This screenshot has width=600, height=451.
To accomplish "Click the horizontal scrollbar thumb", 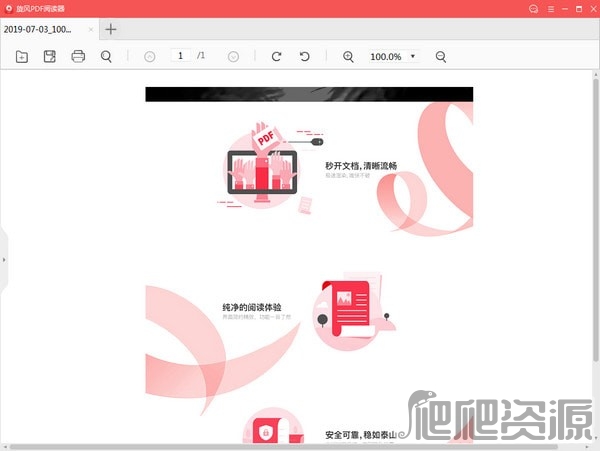I will (x=283, y=447).
